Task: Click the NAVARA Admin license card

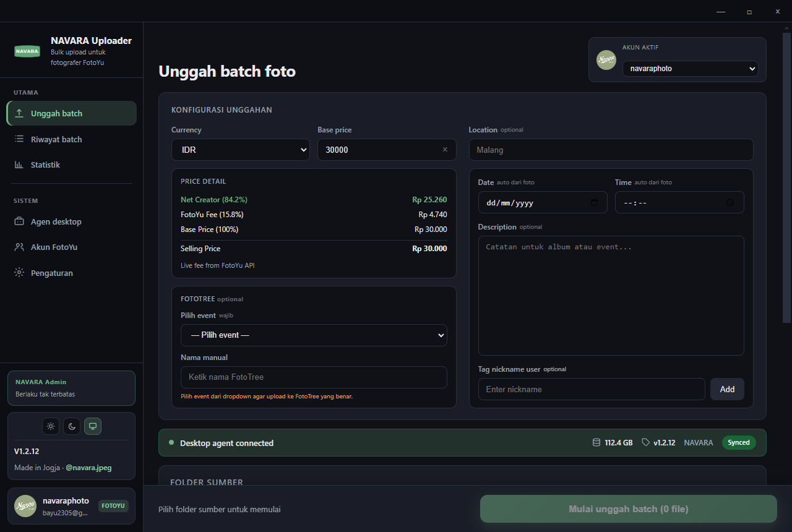Action: point(71,388)
